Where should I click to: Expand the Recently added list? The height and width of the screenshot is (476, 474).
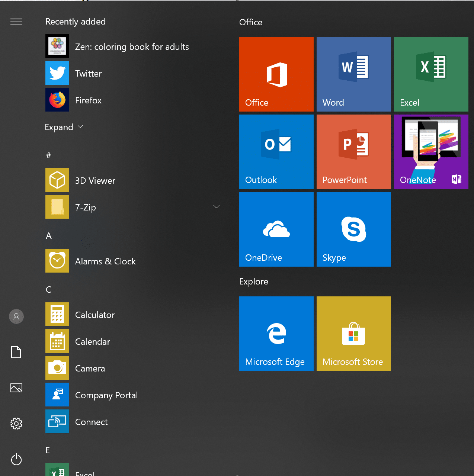click(x=64, y=127)
